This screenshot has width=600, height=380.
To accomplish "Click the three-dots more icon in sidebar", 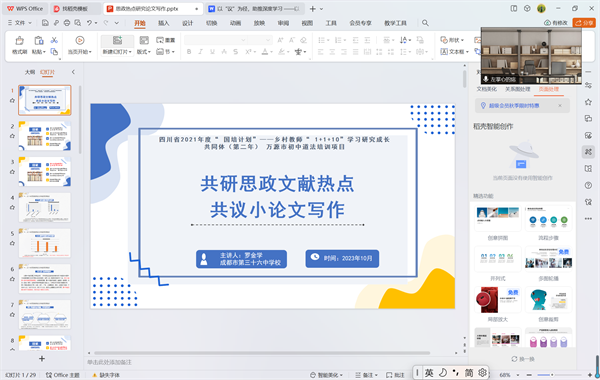I will tap(588, 219).
